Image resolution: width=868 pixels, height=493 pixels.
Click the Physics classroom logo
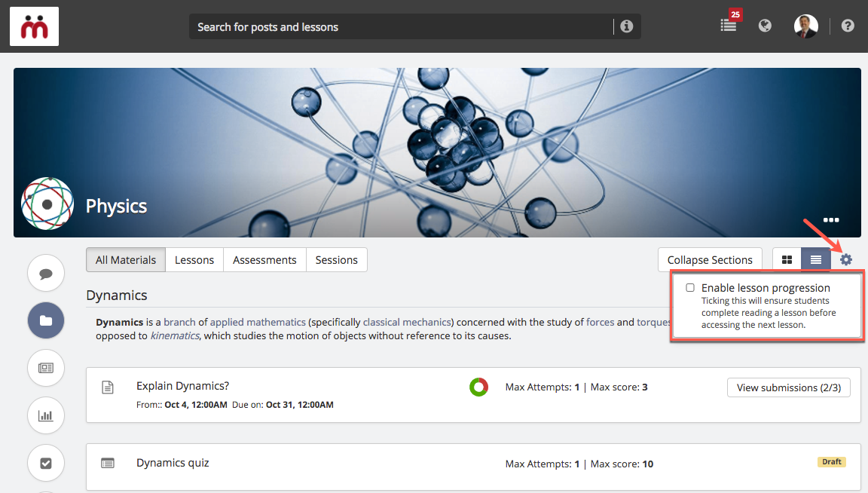tap(47, 204)
